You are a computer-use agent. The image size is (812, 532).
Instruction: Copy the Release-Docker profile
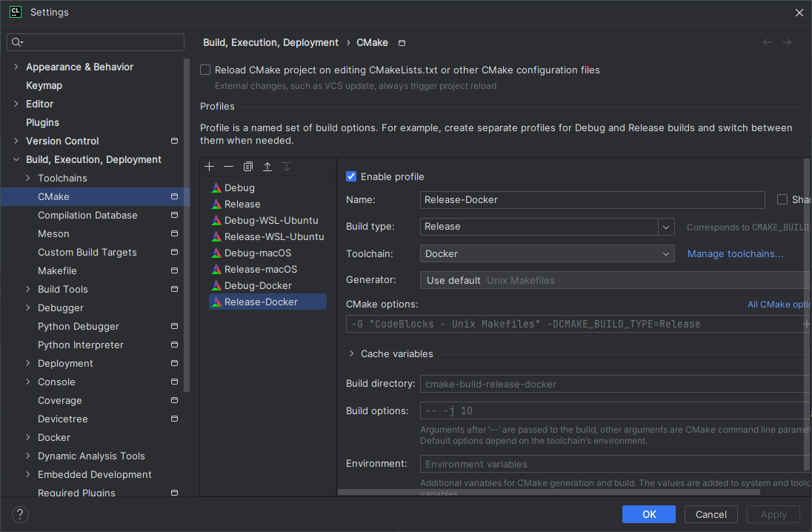point(247,166)
